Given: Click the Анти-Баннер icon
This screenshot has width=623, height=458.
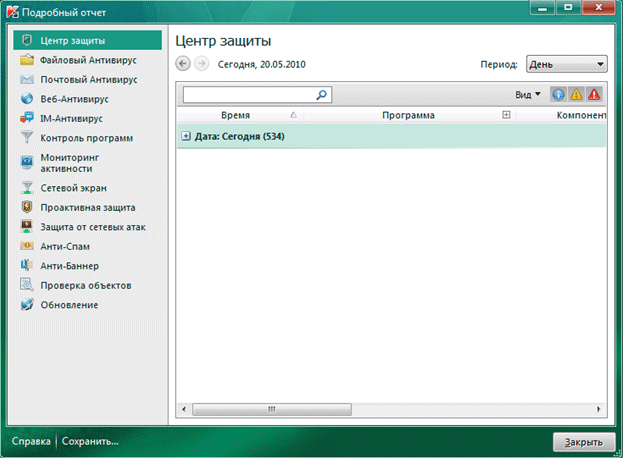Looking at the screenshot, I should click(x=27, y=265).
